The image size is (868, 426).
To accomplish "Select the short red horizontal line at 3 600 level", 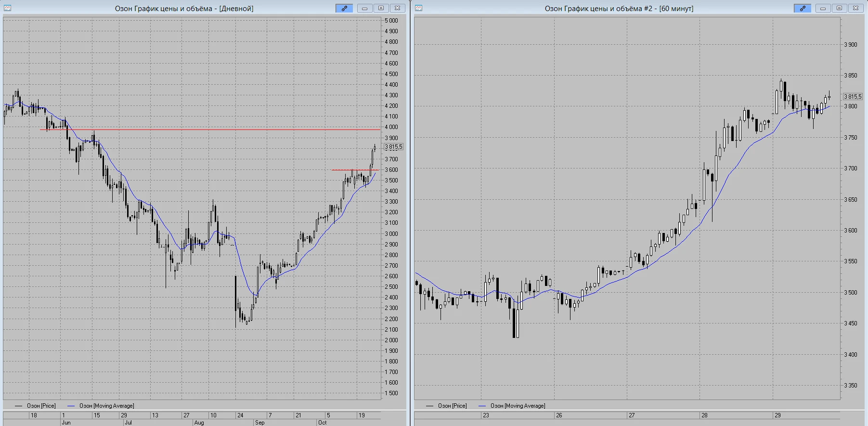I will point(355,170).
